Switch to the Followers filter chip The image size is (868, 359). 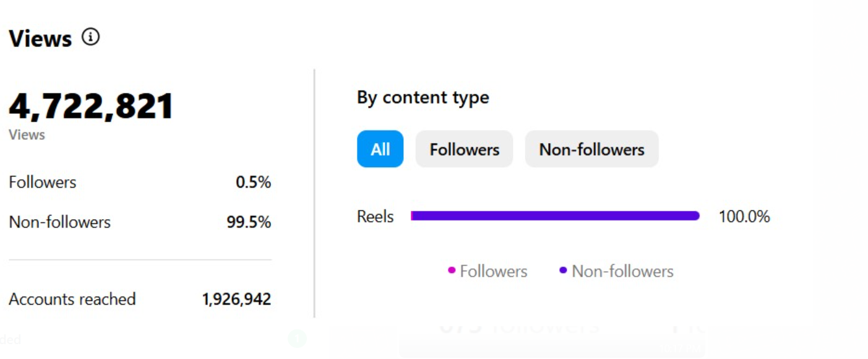(464, 149)
